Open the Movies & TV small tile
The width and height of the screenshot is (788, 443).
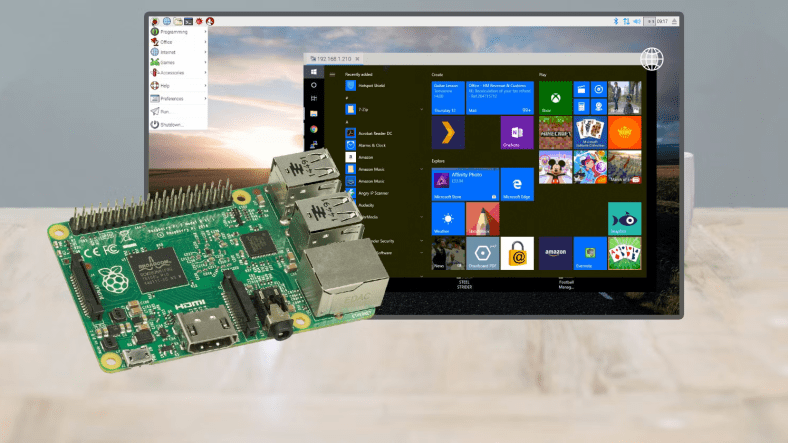point(581,89)
